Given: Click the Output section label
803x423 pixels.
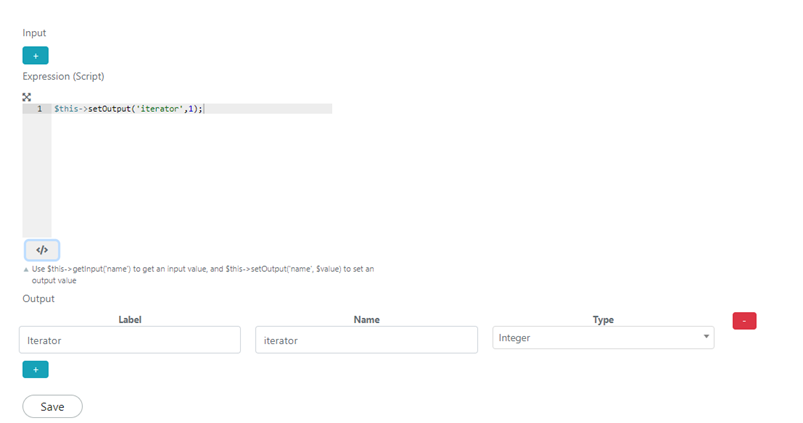Looking at the screenshot, I should 38,299.
